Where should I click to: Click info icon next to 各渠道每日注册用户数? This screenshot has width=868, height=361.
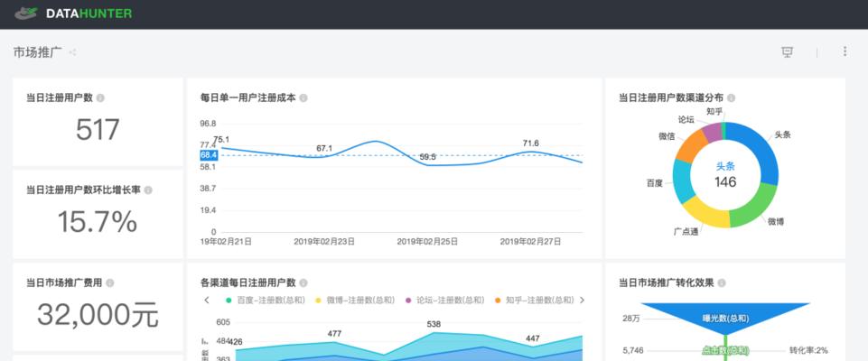tap(303, 283)
